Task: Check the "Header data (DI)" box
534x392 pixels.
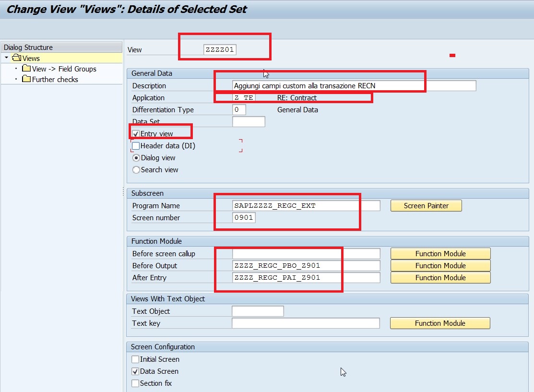Action: click(x=135, y=145)
